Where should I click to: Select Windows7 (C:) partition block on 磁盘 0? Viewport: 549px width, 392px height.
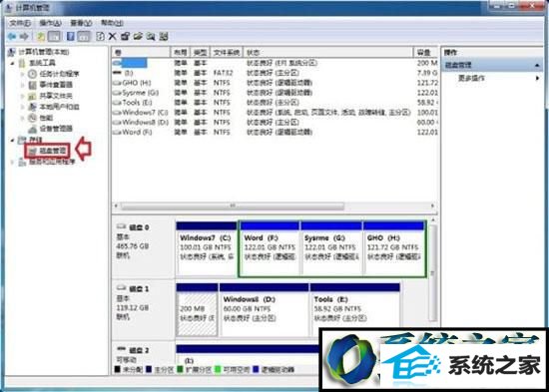pyautogui.click(x=207, y=248)
